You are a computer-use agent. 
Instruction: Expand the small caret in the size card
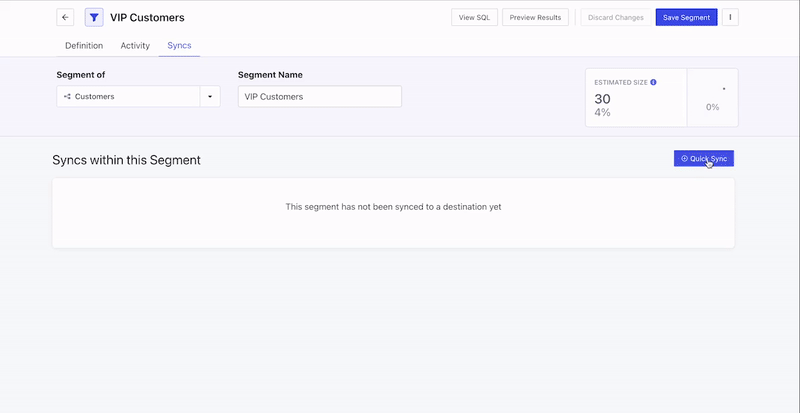[723, 89]
